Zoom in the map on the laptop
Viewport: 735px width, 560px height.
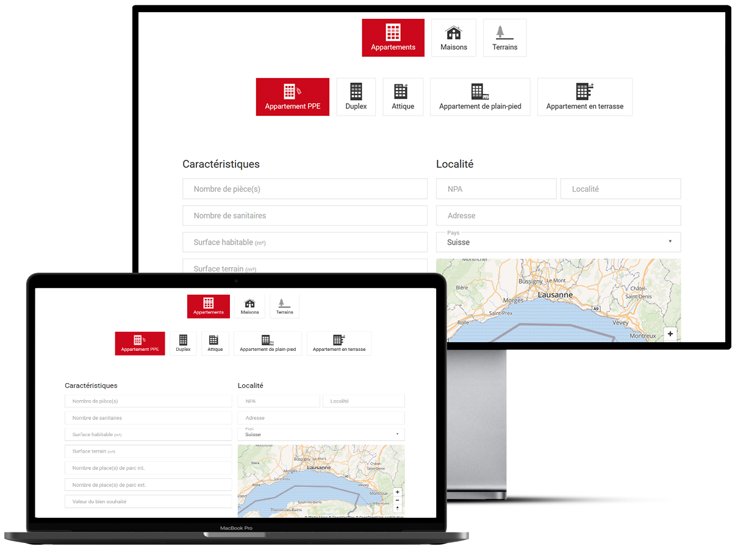(x=398, y=492)
